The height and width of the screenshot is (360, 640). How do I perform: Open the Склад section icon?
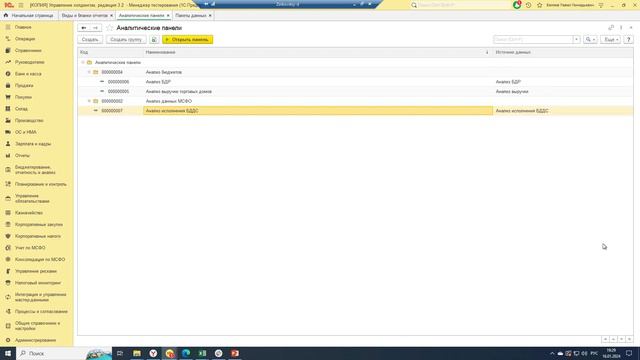coord(8,109)
